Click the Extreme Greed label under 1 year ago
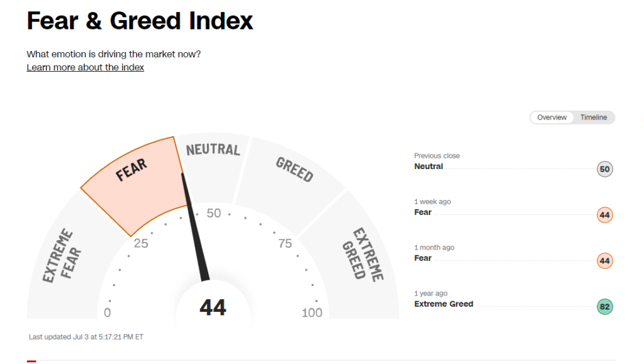This screenshot has width=644, height=364. pyautogui.click(x=443, y=304)
